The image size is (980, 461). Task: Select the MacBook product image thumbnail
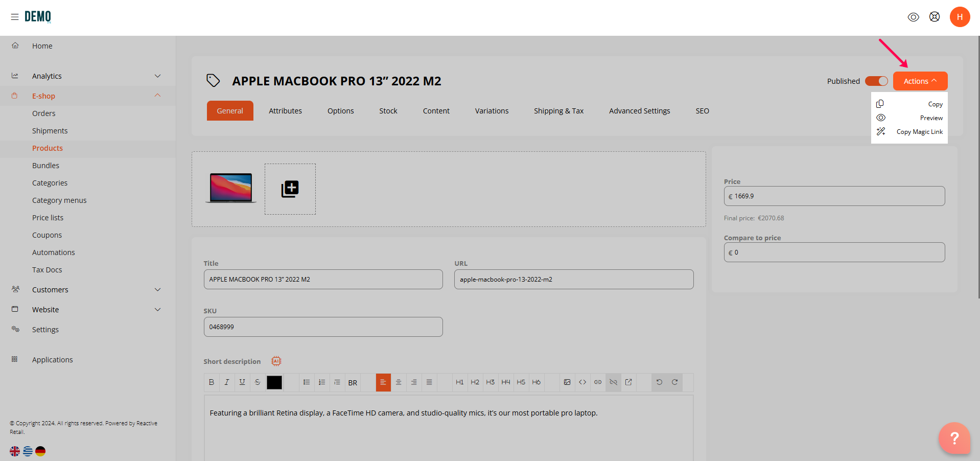coord(231,188)
